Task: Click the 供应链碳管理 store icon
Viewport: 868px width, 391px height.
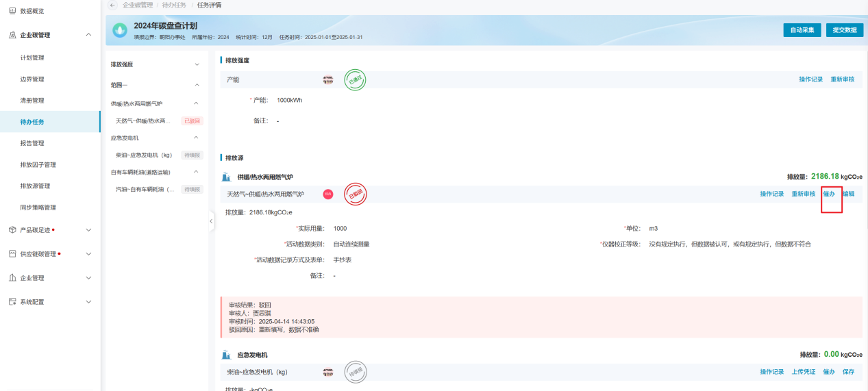Action: [12, 254]
